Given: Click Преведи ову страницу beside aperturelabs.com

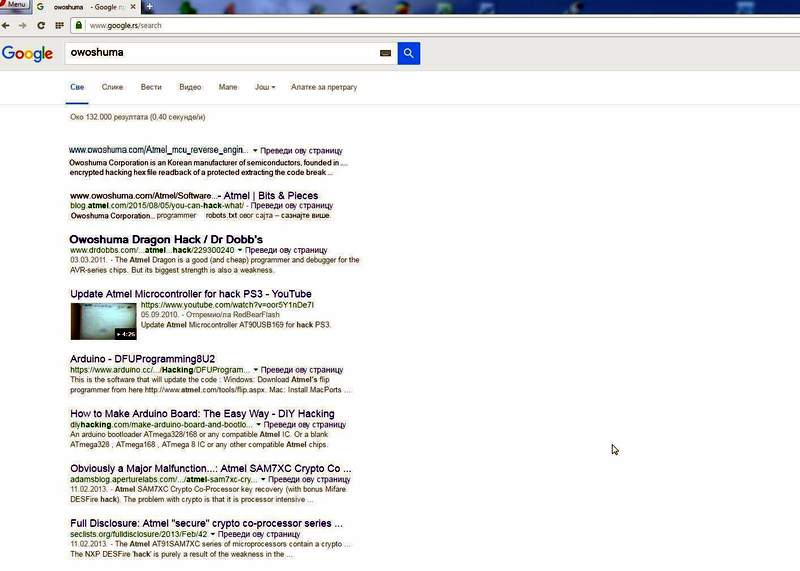Looking at the screenshot, I should point(310,480).
